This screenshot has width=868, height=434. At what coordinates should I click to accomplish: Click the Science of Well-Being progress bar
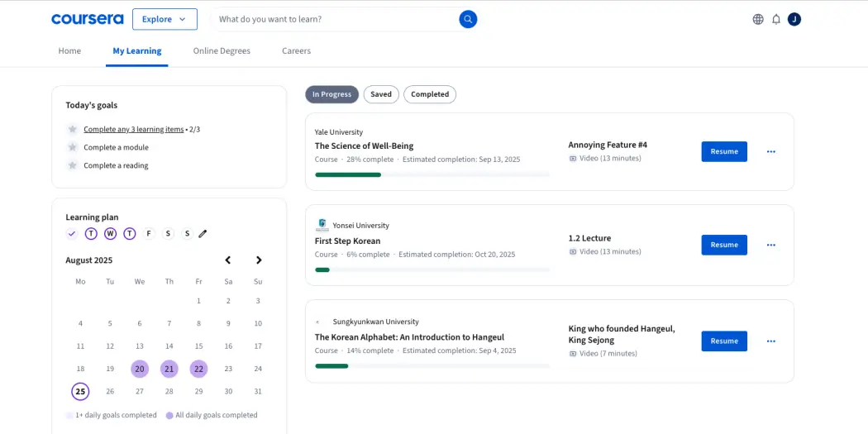[432, 174]
